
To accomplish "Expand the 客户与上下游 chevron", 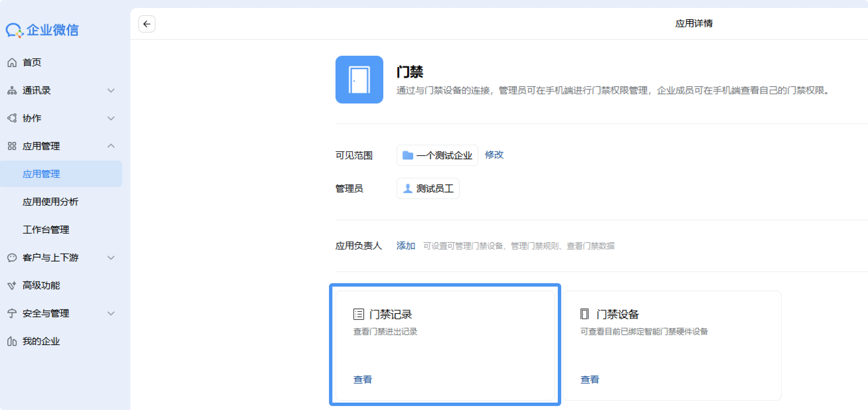I will pyautogui.click(x=111, y=258).
